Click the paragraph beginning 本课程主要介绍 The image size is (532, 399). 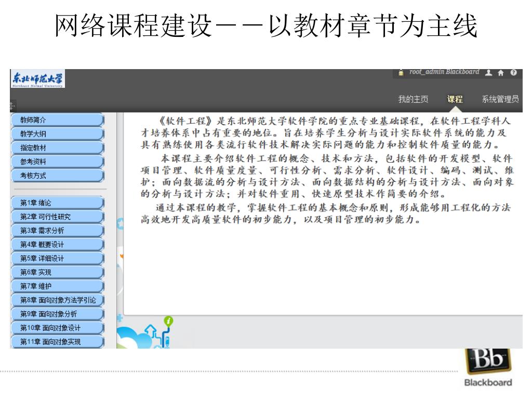(x=327, y=176)
